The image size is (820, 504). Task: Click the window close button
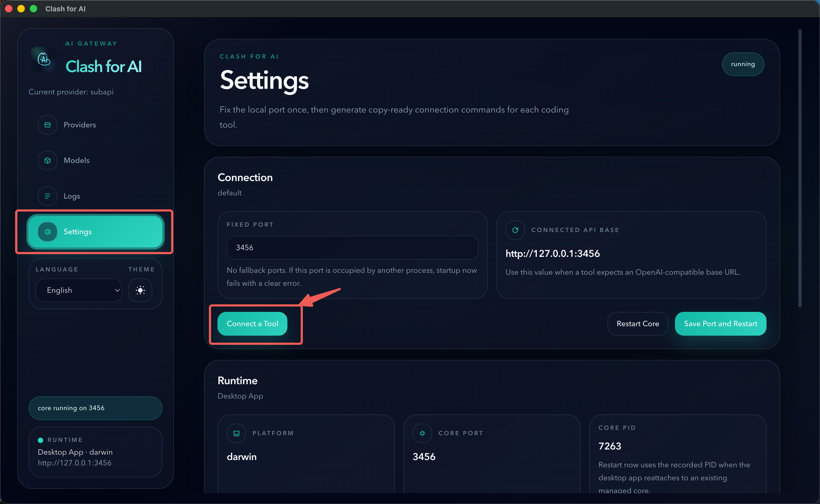click(x=9, y=9)
